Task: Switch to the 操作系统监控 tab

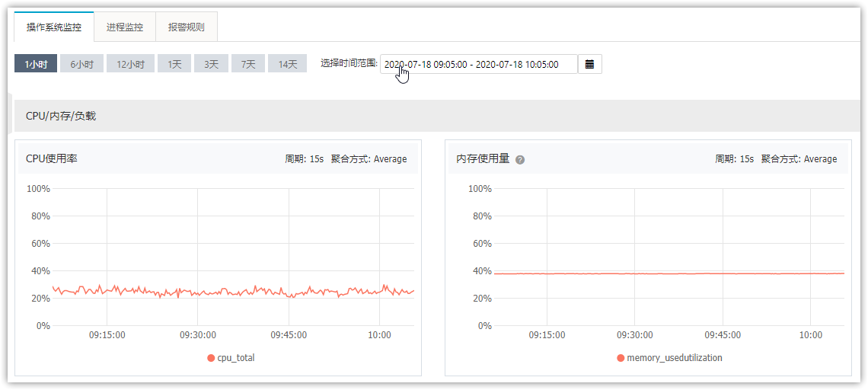Action: click(x=53, y=27)
